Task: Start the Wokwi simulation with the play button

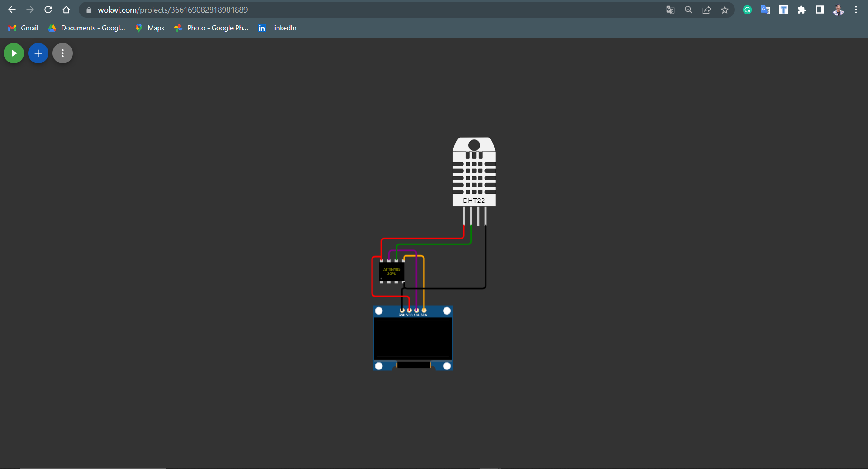Action: (13, 53)
